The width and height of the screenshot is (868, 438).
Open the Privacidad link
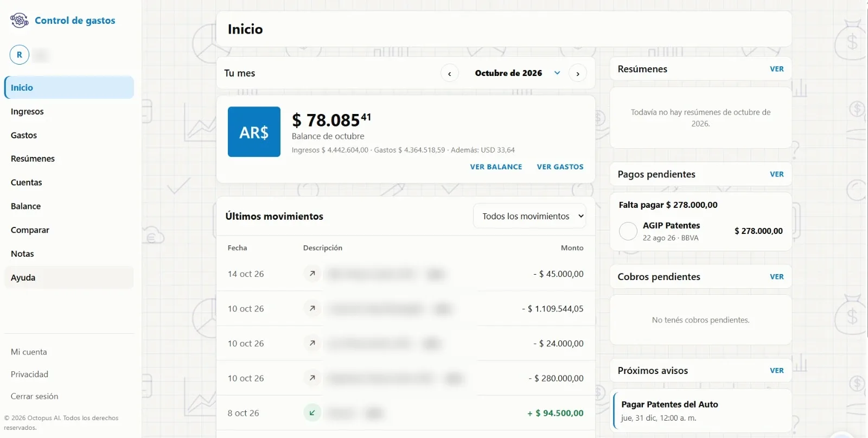29,374
